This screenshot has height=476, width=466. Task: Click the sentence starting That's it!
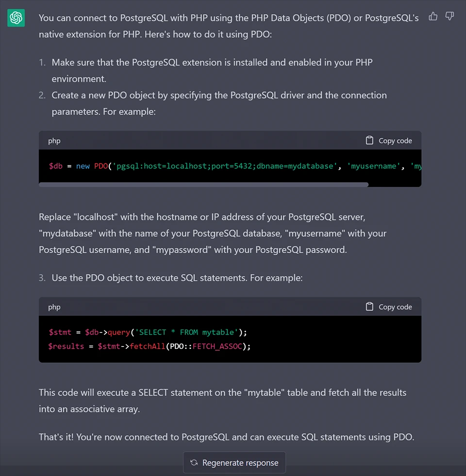[227, 437]
